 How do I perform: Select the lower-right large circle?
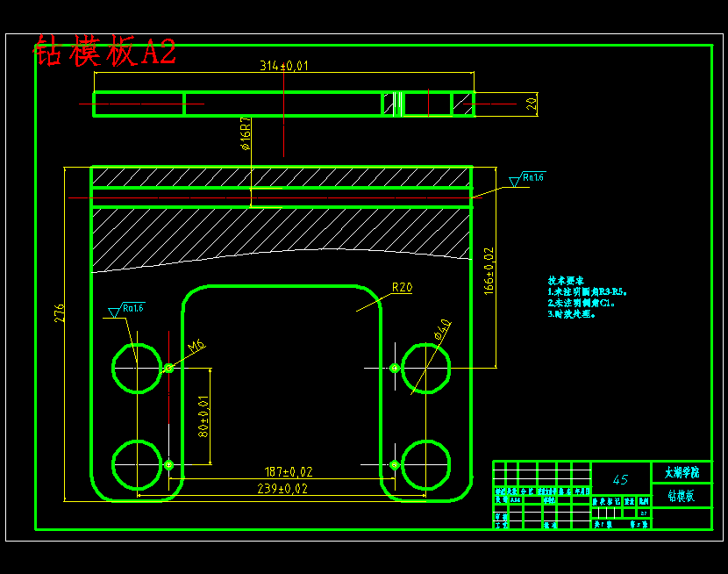click(425, 465)
